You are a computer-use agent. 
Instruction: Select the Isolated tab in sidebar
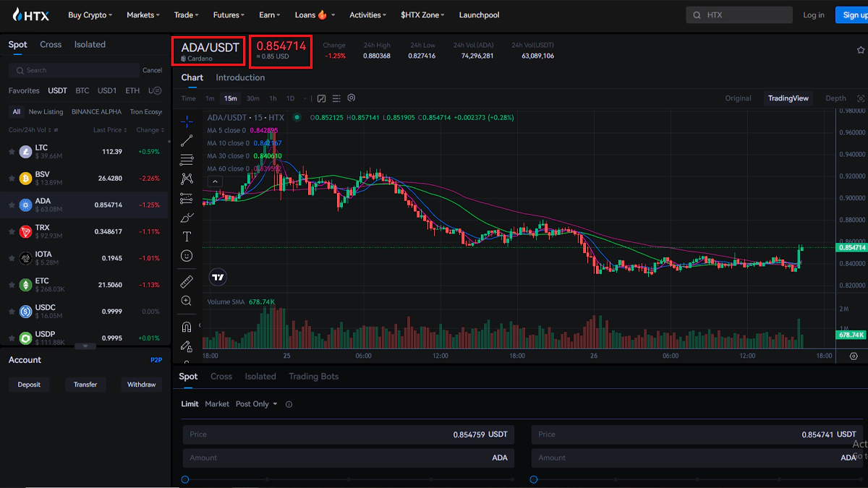[90, 44]
